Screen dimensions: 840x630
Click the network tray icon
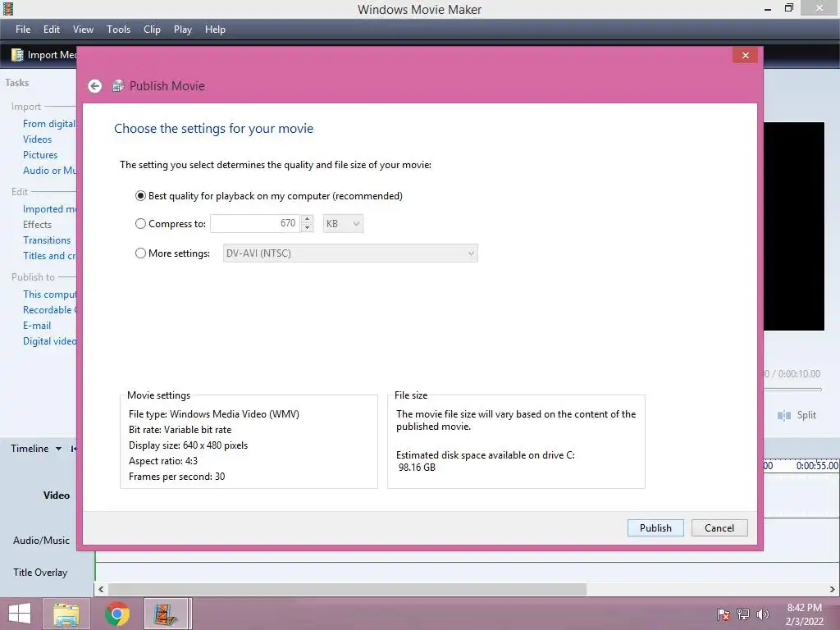click(x=743, y=614)
